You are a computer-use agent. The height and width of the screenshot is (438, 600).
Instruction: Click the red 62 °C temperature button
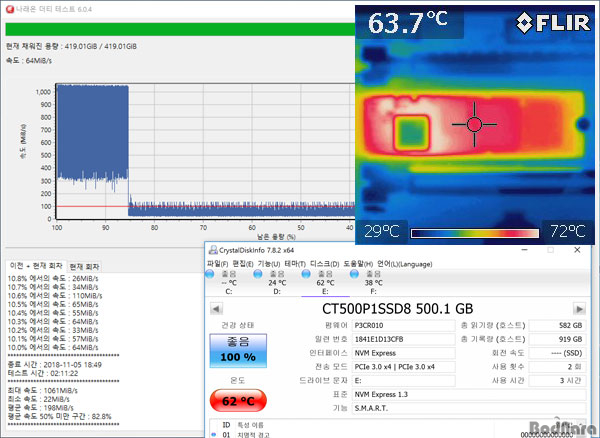[238, 401]
